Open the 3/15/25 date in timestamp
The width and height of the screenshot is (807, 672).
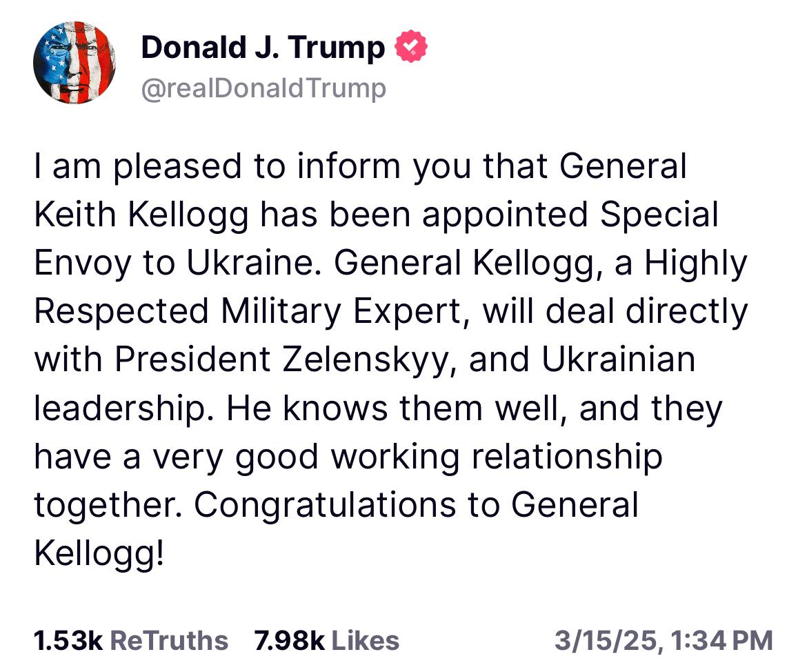[x=606, y=641]
